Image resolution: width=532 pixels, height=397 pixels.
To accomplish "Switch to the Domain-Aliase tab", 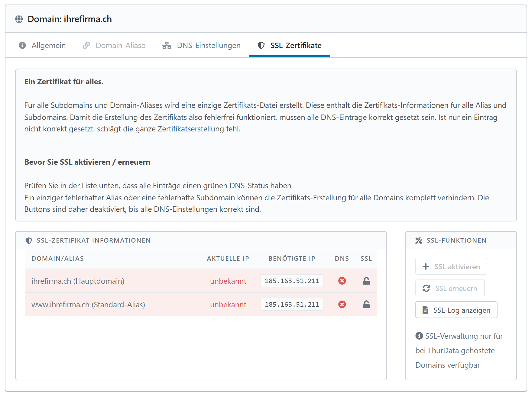I will [114, 45].
